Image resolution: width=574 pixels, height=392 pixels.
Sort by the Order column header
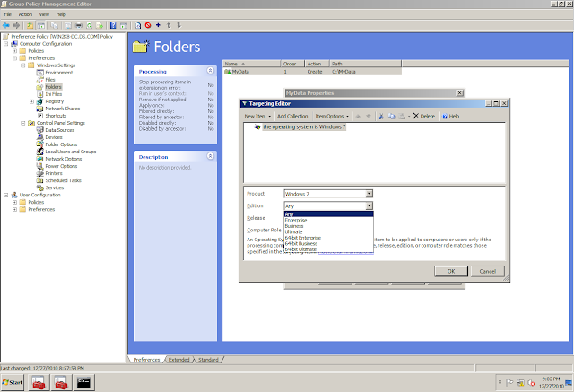point(292,64)
